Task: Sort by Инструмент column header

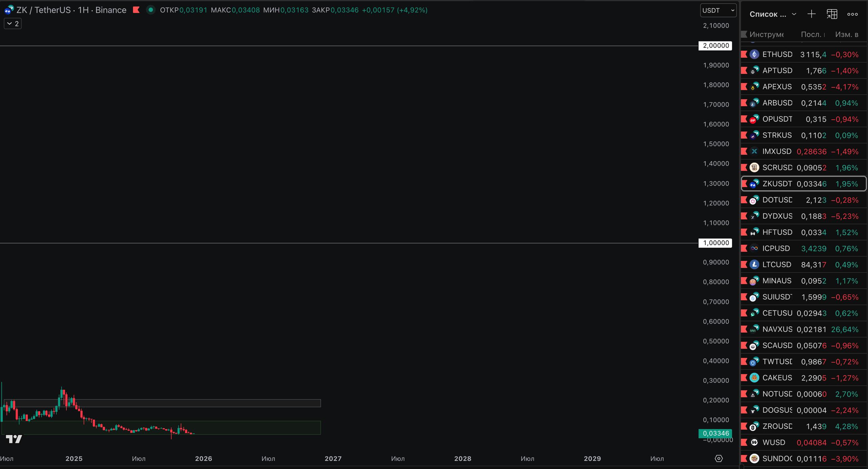Action: (767, 34)
